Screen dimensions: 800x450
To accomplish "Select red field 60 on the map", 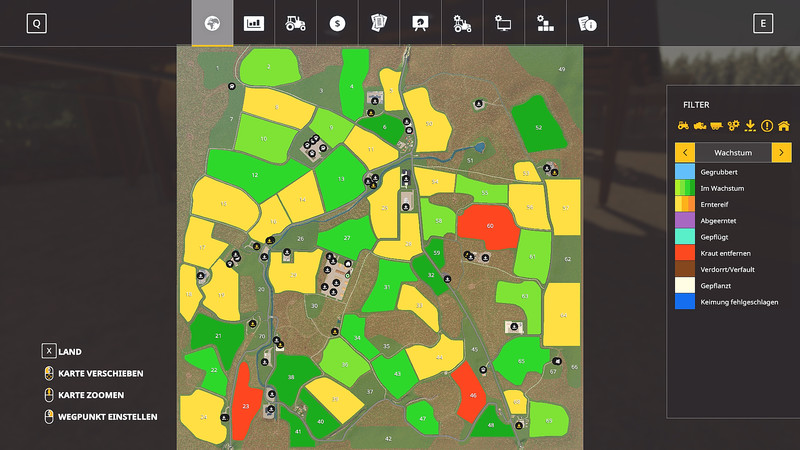I will click(488, 227).
